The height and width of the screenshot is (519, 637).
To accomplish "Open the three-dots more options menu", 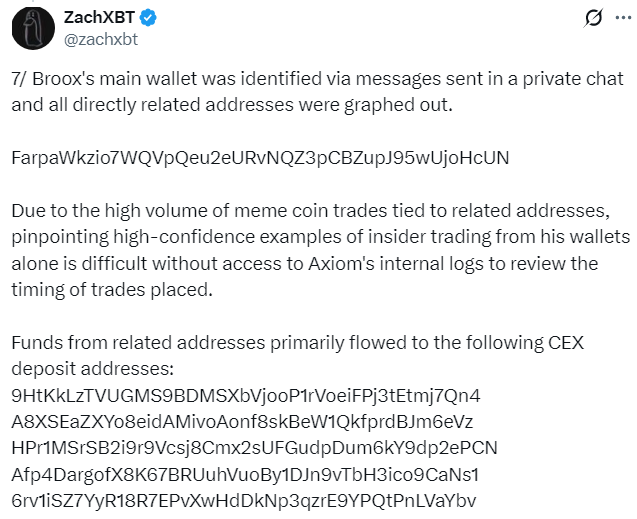I will click(625, 19).
